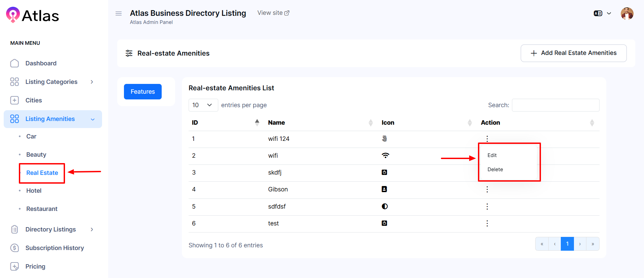Click the Subscription History dollar icon
This screenshot has height=278, width=644.
[x=14, y=248]
